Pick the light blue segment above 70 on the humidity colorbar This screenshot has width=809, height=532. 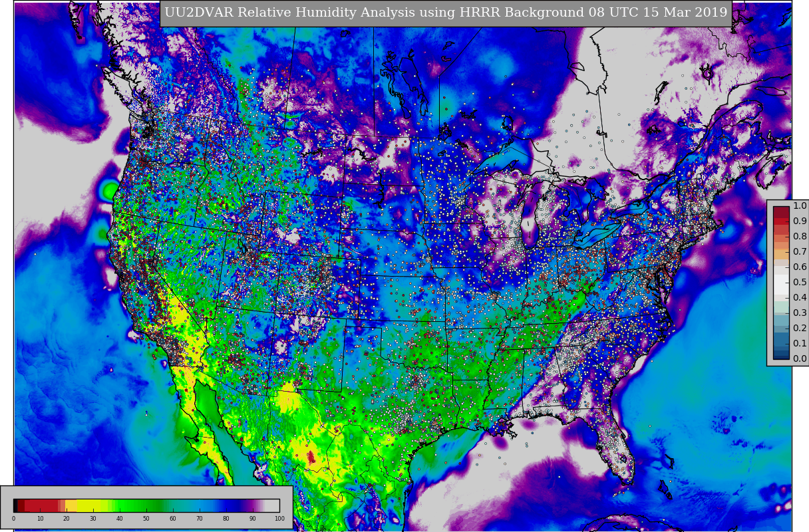200,505
